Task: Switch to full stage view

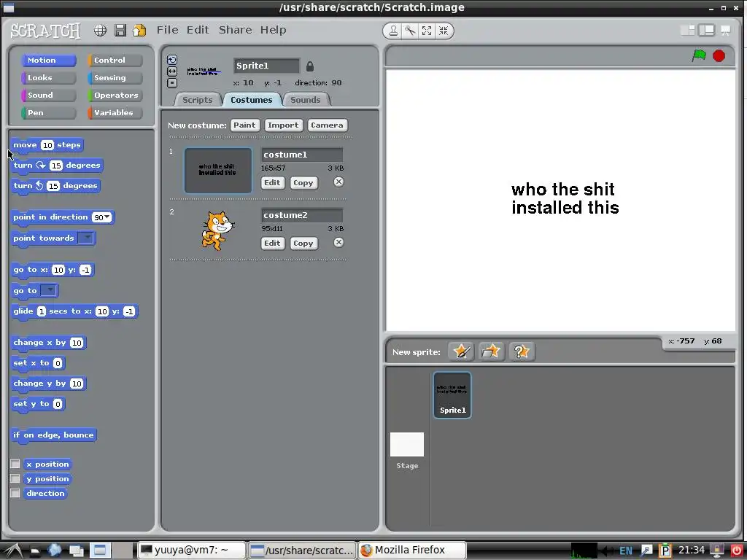Action: (706, 31)
